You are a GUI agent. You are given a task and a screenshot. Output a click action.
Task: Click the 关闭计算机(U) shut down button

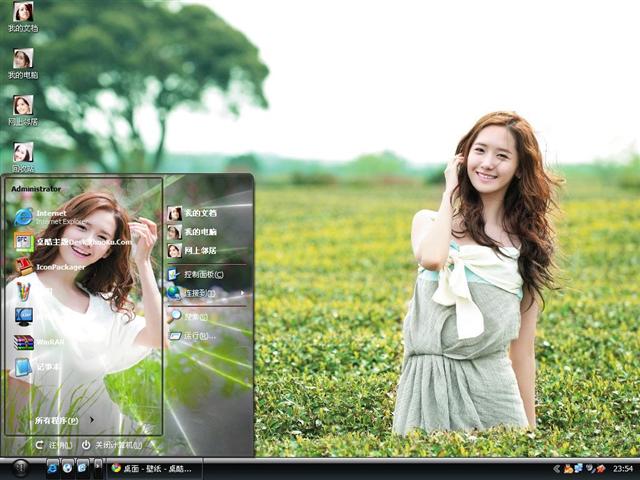coord(112,445)
